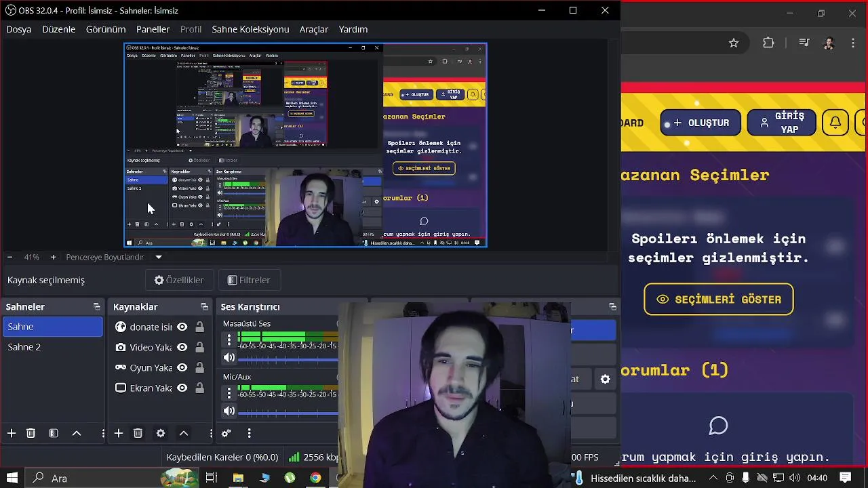Click the Filtreler button
The image size is (868, 488).
[248, 280]
